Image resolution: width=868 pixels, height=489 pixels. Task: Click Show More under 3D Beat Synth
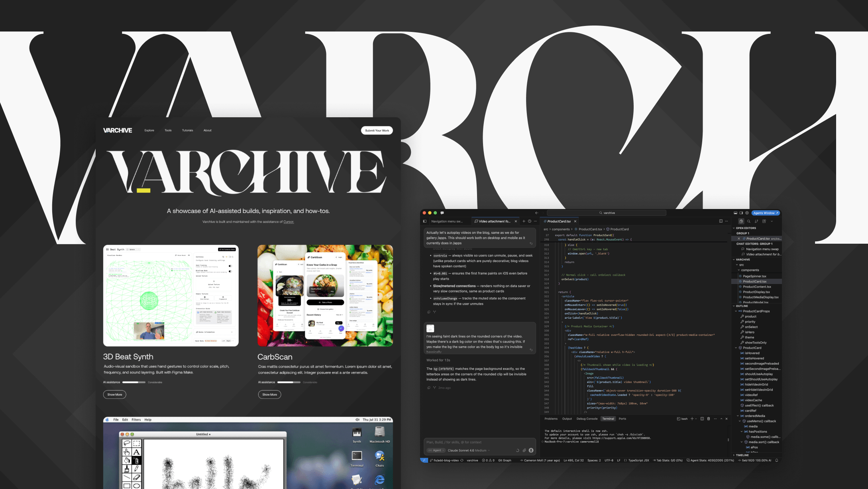[x=115, y=394]
